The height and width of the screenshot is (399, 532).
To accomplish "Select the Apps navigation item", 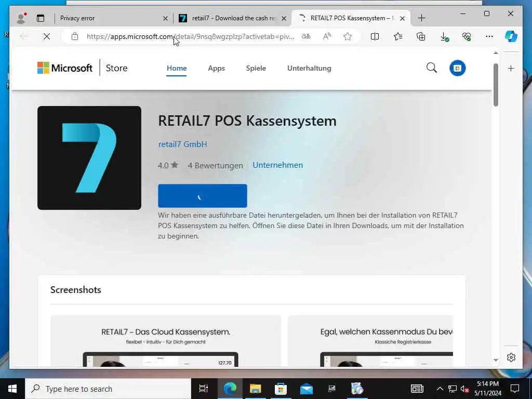I will click(217, 68).
